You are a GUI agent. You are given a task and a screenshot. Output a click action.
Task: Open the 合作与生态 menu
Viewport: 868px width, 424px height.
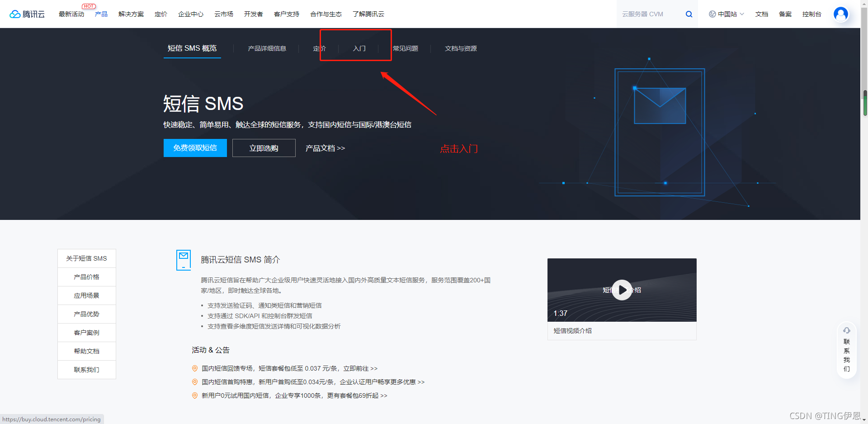[326, 14]
